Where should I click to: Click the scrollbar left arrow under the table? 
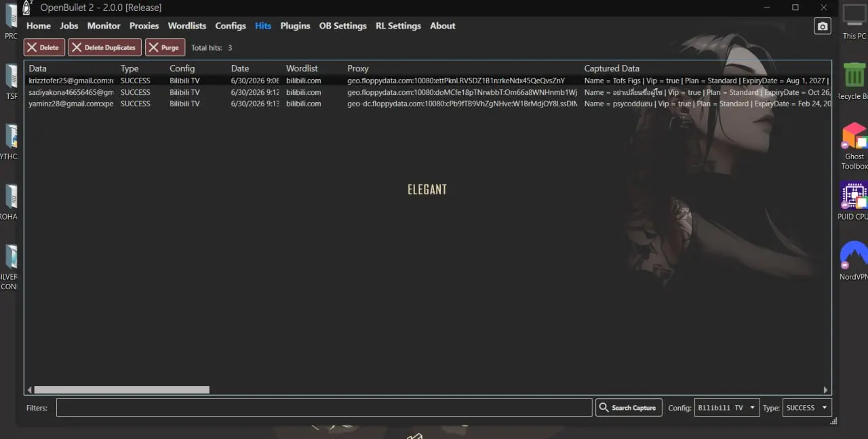click(29, 390)
